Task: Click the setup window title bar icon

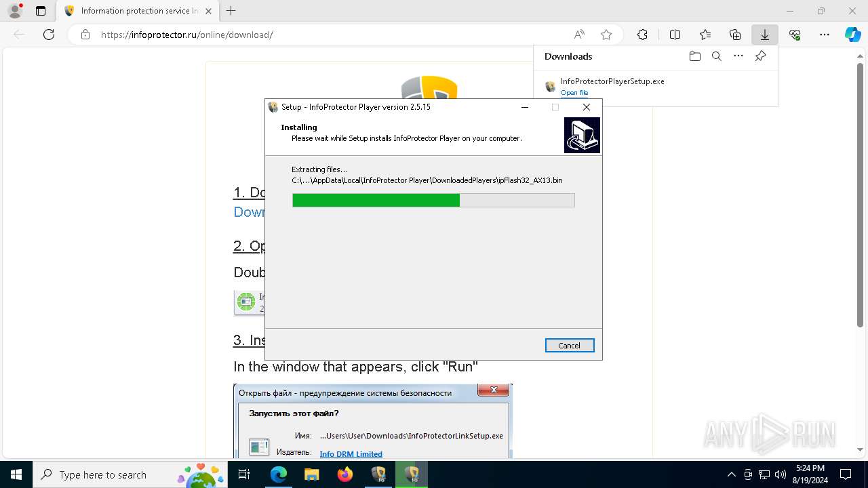Action: click(273, 107)
